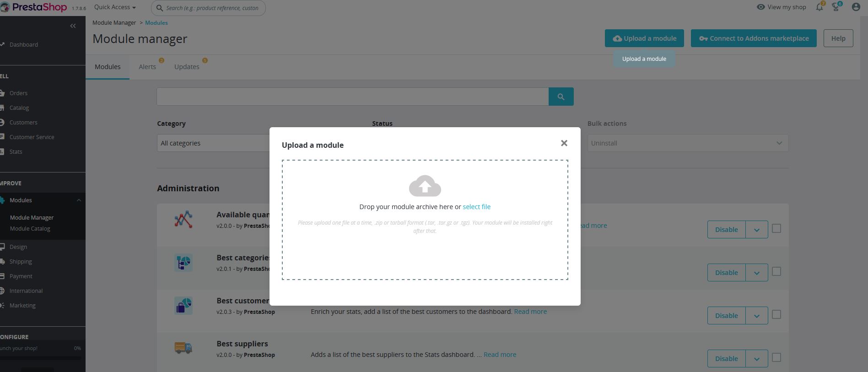Expand actions arrow for Best categories module
Screen dimensions: 868x372
click(757, 273)
